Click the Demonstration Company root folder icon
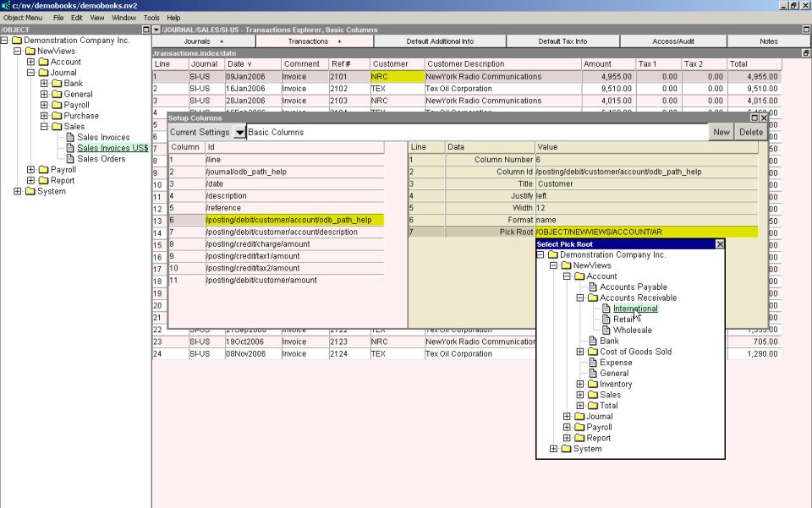This screenshot has height=508, width=812. coord(16,41)
